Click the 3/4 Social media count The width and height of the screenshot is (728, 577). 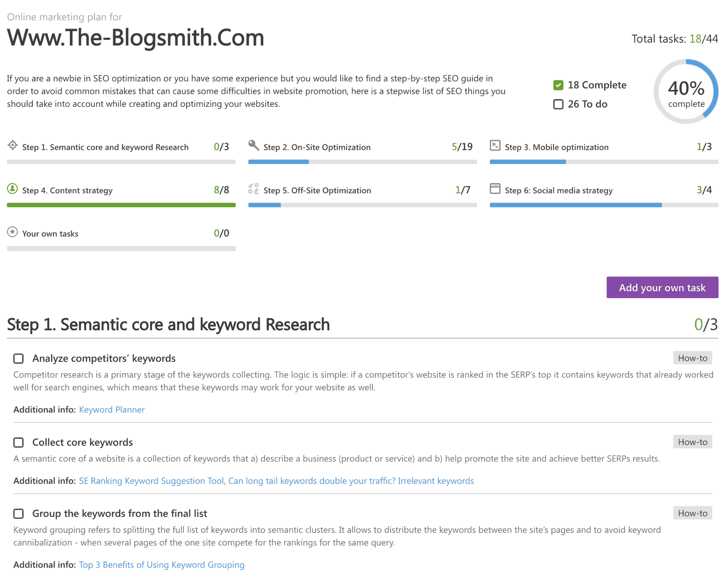(704, 190)
